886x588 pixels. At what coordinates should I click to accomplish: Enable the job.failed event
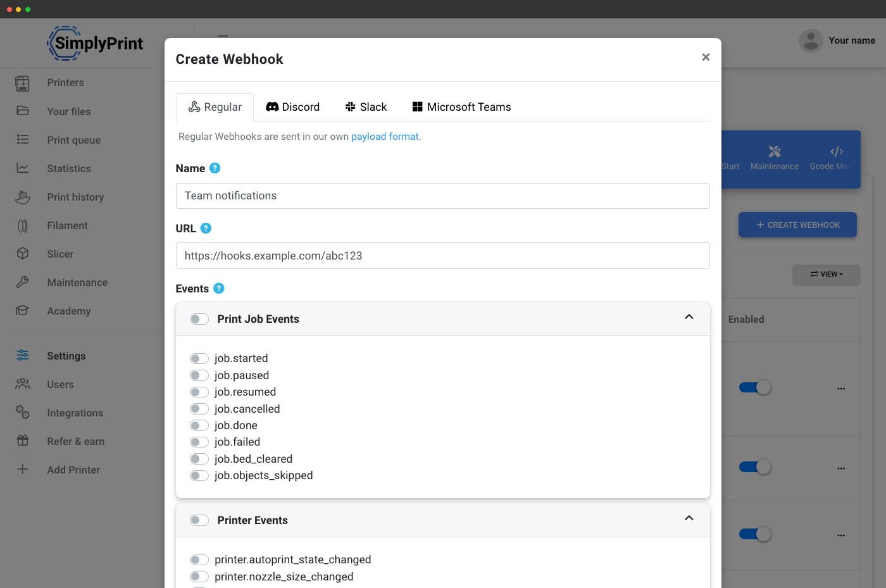click(x=199, y=442)
